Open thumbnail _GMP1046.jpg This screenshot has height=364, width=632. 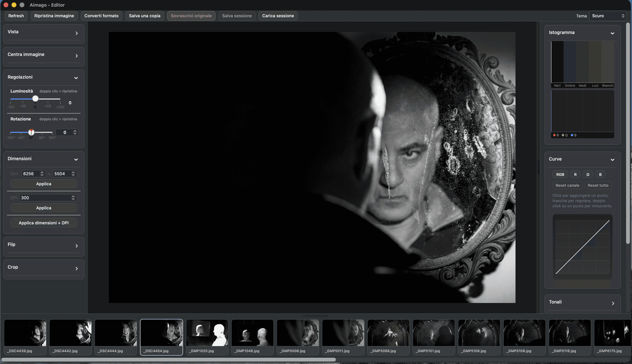252,337
